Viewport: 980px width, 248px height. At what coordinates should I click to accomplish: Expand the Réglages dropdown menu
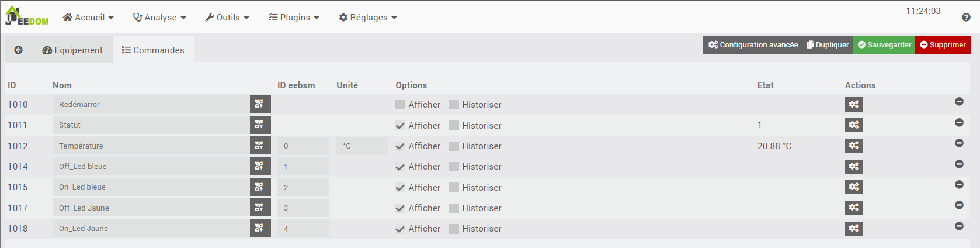(x=368, y=18)
